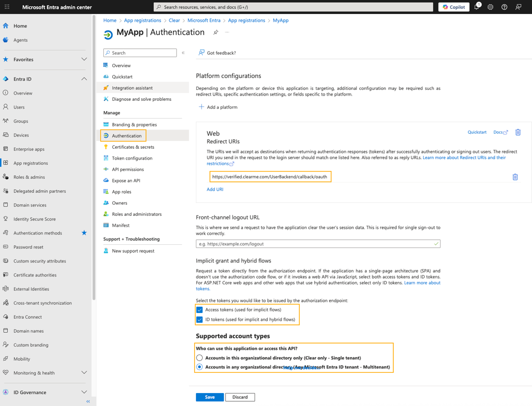Add a platform
This screenshot has width=532, height=406.
pyautogui.click(x=218, y=107)
